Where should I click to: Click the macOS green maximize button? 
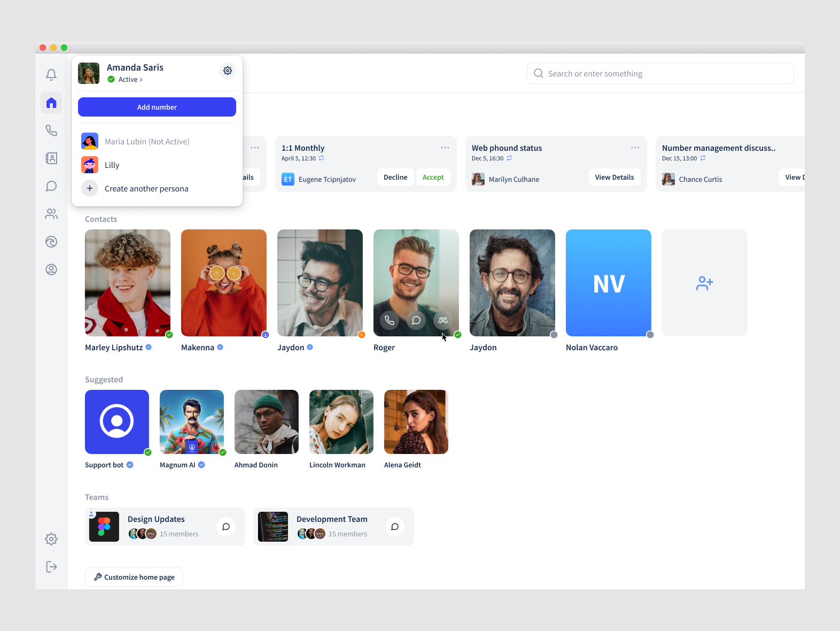(x=64, y=48)
